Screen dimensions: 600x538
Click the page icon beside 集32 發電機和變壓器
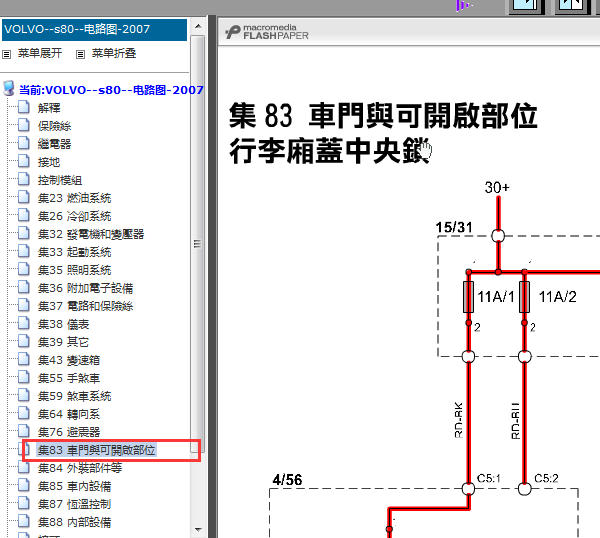pos(24,233)
